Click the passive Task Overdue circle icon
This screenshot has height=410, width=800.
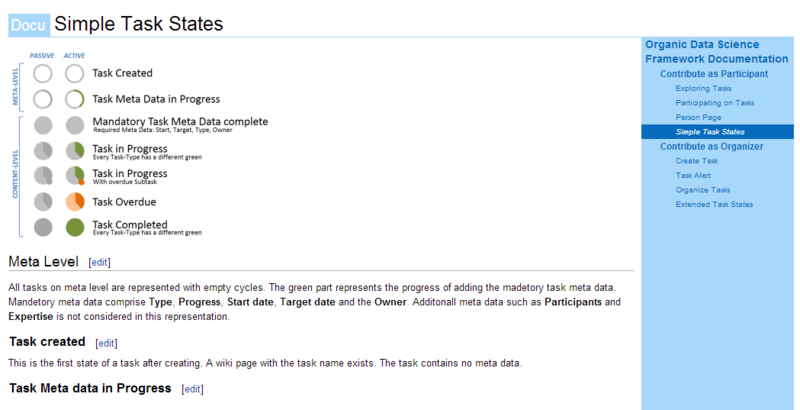(42, 201)
